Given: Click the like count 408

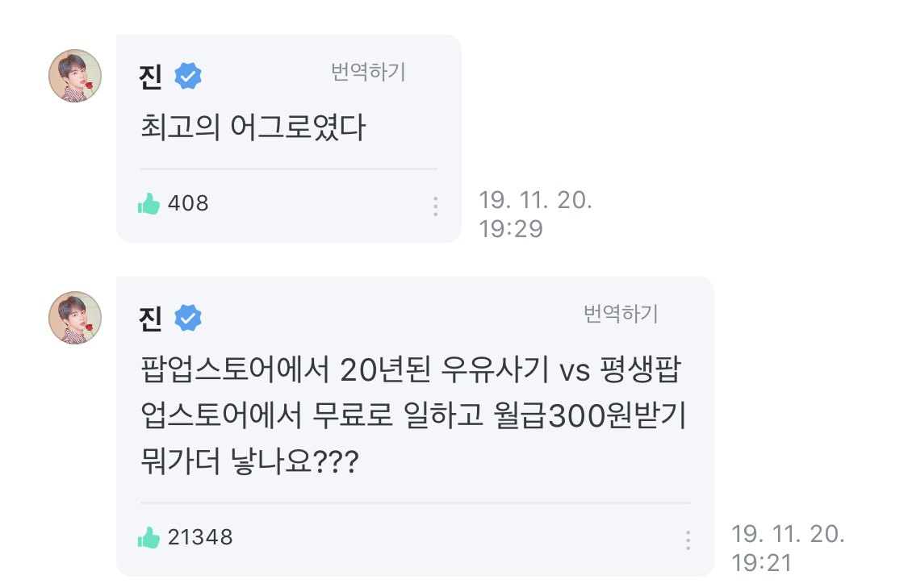Looking at the screenshot, I should [187, 203].
